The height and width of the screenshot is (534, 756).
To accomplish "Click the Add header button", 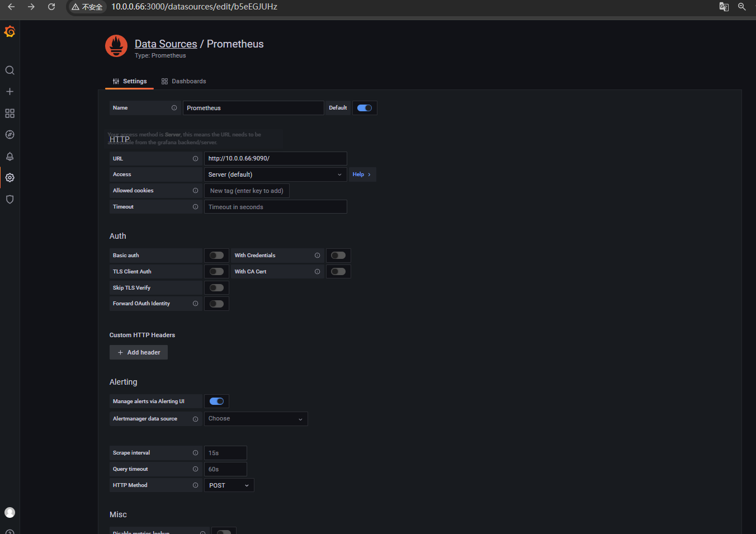I will coord(139,353).
